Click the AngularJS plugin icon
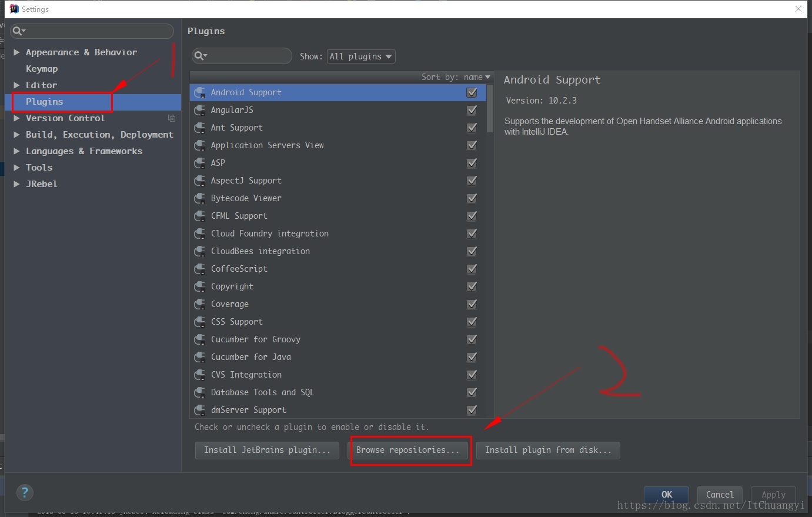 (x=200, y=110)
